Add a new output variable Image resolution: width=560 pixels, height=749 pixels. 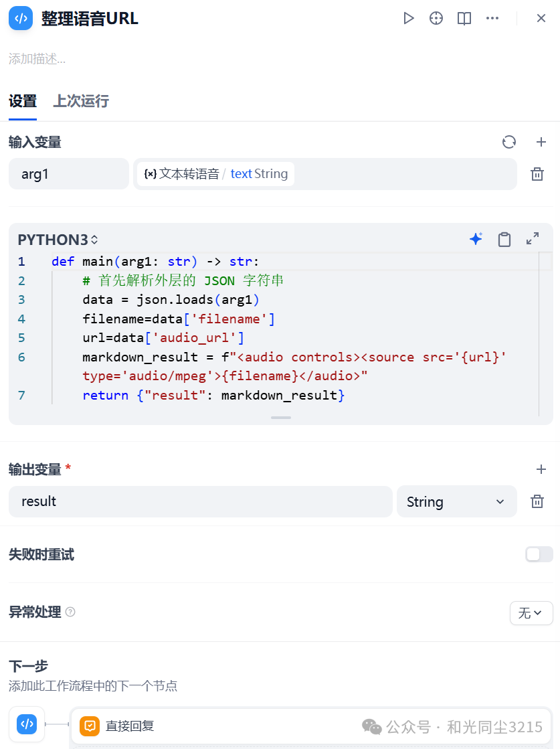click(x=541, y=469)
